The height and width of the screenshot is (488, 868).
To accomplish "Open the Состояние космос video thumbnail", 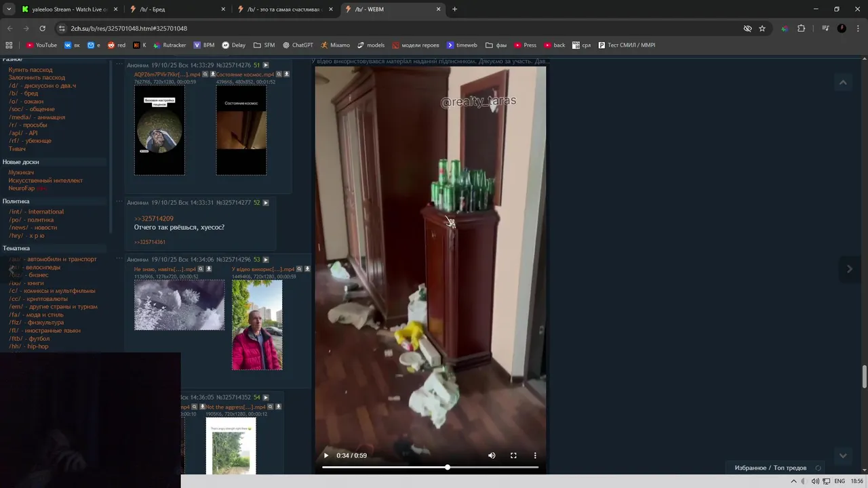I will pos(241,130).
